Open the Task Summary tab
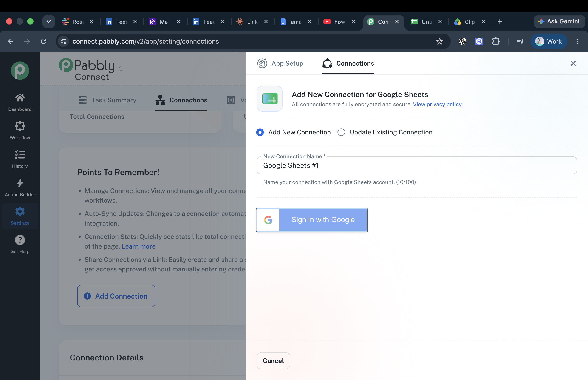 [x=107, y=100]
